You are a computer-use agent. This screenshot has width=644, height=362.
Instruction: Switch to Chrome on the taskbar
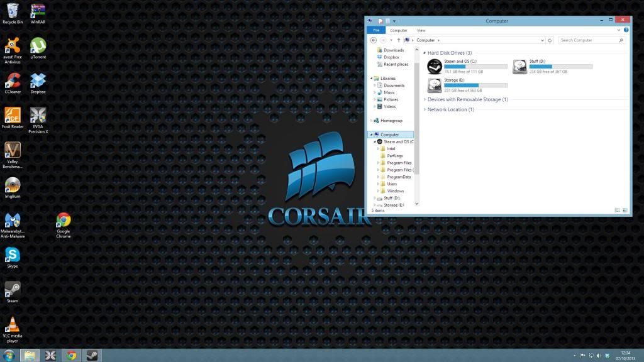(x=72, y=356)
